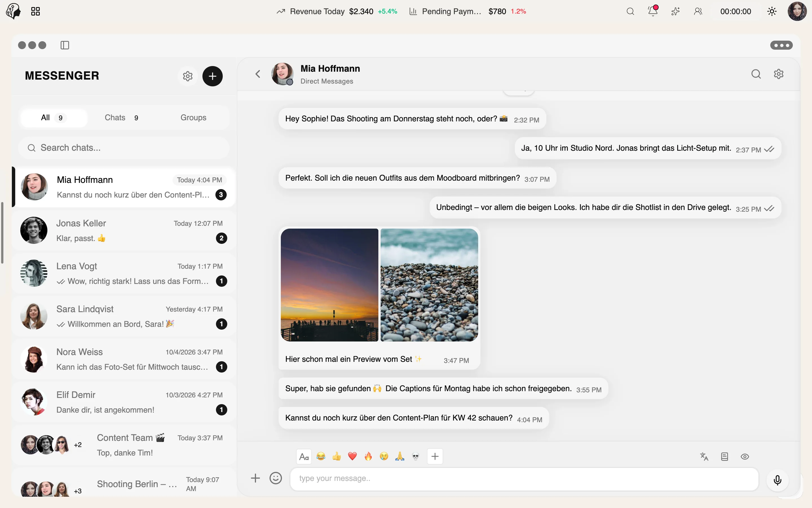Send the praying hands emoji
This screenshot has height=508, width=812.
[x=400, y=456]
